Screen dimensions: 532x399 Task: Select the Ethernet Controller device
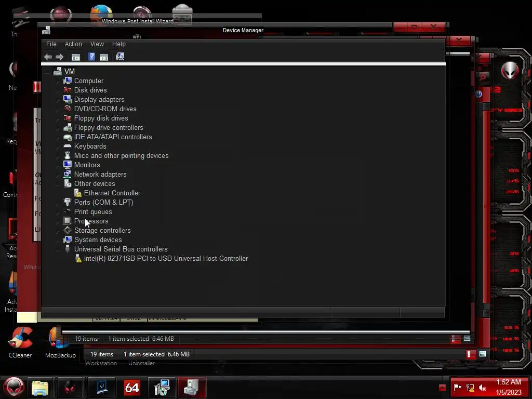tap(112, 193)
